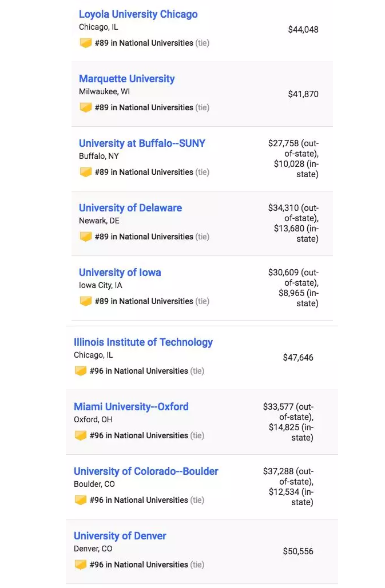Click the badge icon under University of Colorado--Boulder
Viewport: 385px width, 588px height.
pos(80,499)
